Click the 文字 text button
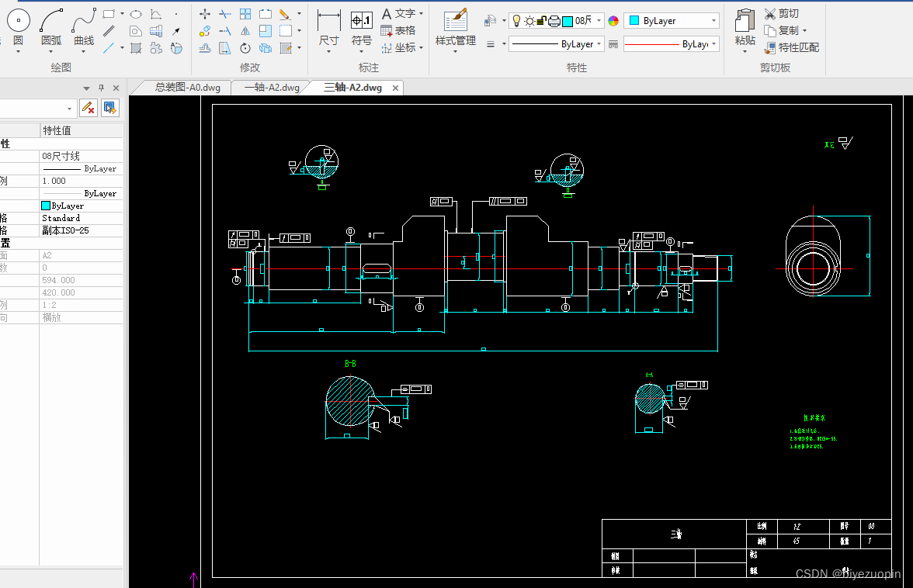Image resolution: width=913 pixels, height=588 pixels. (x=399, y=13)
